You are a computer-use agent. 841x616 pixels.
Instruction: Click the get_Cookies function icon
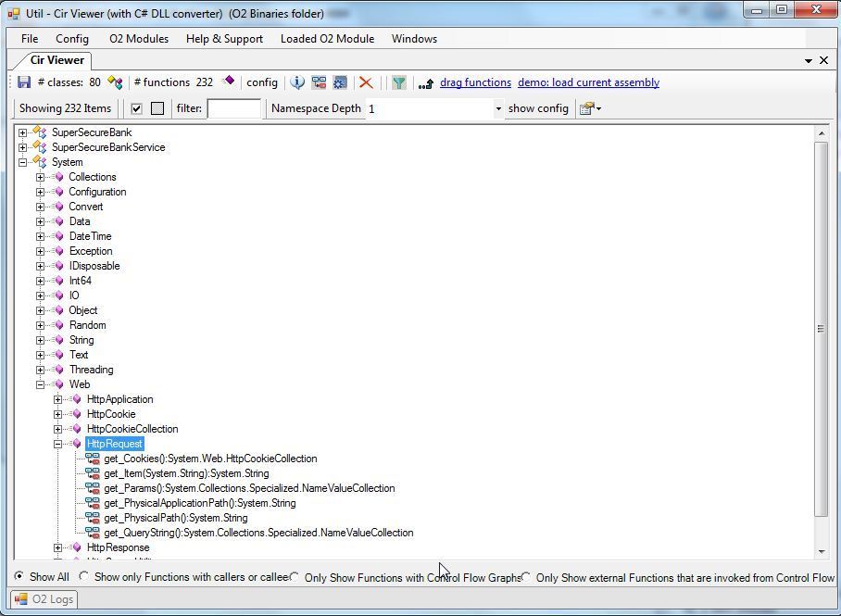tap(93, 459)
